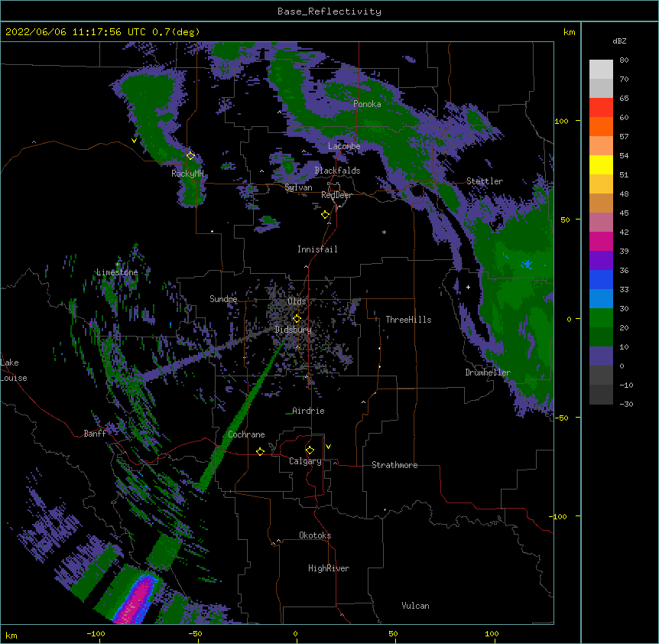Click the HighRiver label
The height and width of the screenshot is (644, 659).
point(329,568)
